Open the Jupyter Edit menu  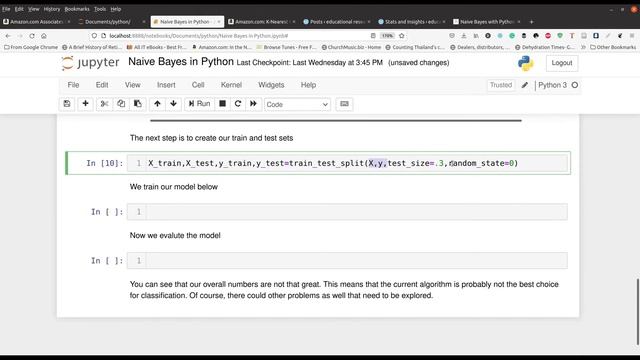click(x=102, y=85)
